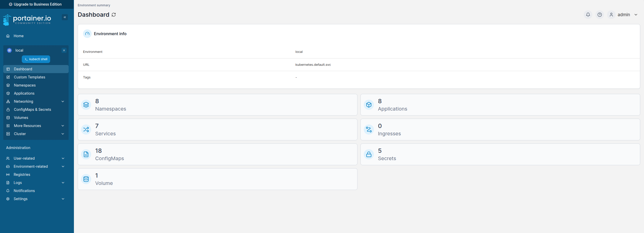The width and height of the screenshot is (644, 233).
Task: Expand the Logs submenu chevron
Action: coord(63,183)
